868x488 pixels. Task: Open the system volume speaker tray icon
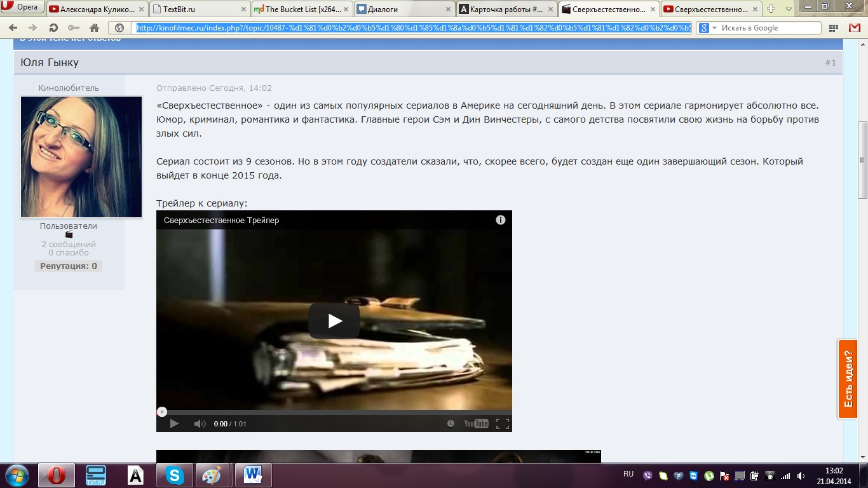coord(801,475)
